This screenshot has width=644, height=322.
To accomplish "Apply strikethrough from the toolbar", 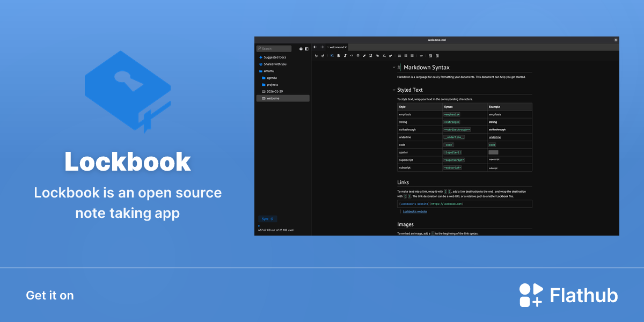I will [x=358, y=56].
